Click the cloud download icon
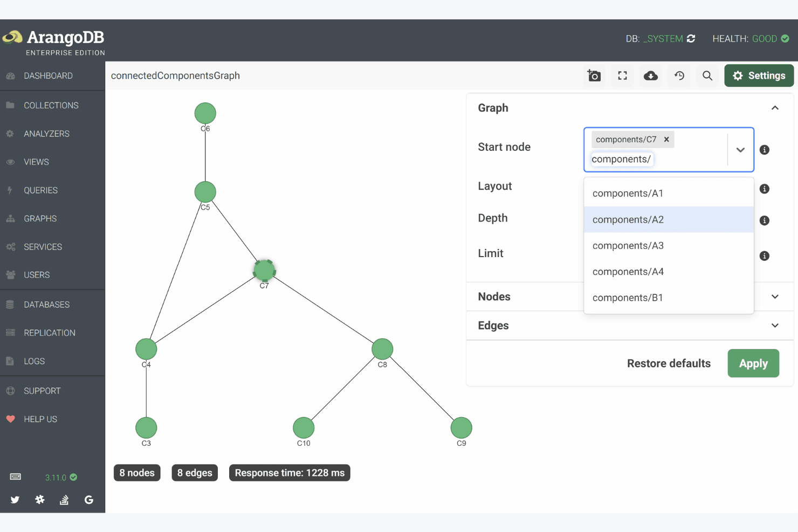Viewport: 798px width, 532px height. pyautogui.click(x=651, y=75)
